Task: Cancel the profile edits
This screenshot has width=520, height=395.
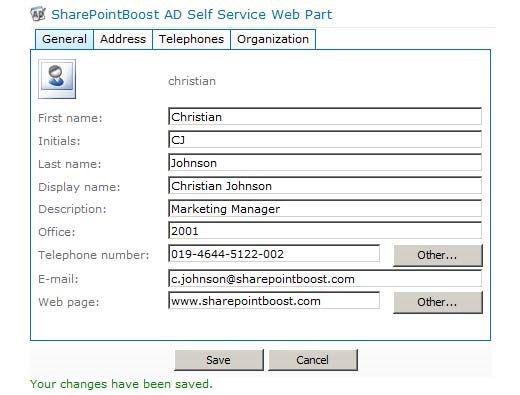Action: pos(313,360)
